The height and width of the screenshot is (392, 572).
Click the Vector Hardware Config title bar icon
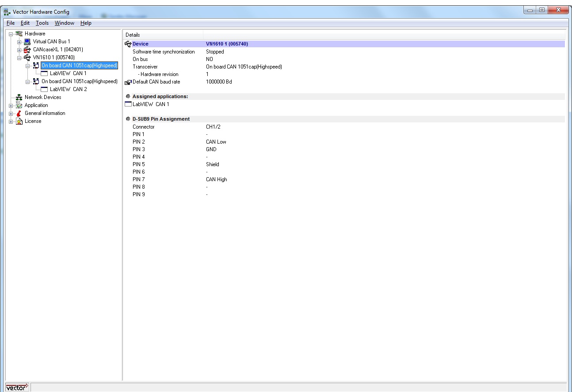[8, 12]
